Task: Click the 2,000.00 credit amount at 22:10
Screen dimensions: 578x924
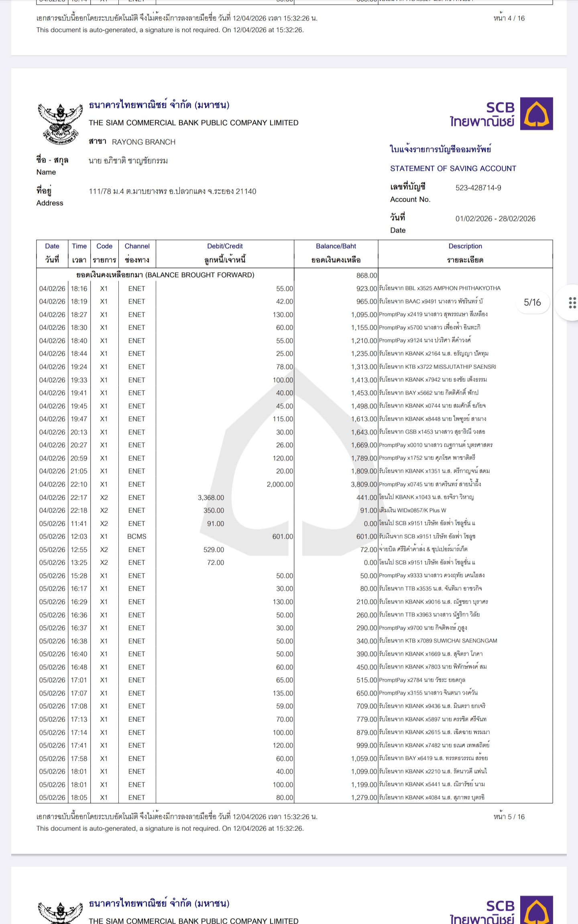Action: (x=280, y=484)
